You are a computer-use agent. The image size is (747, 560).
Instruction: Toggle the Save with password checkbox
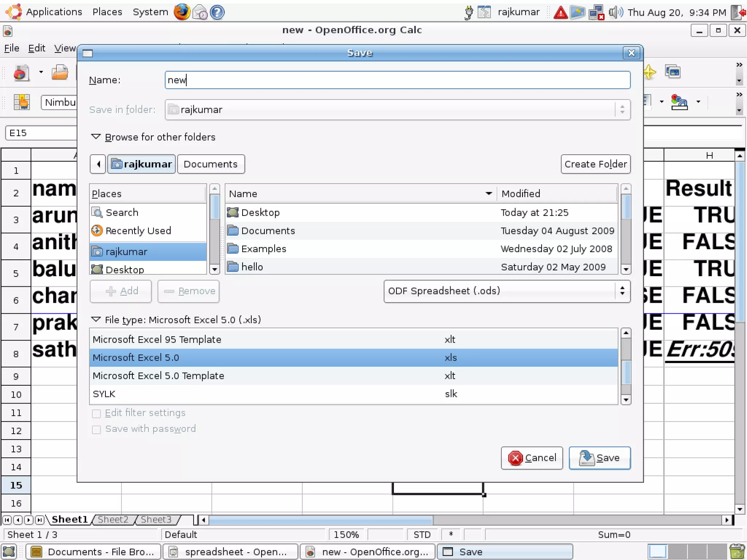96,429
